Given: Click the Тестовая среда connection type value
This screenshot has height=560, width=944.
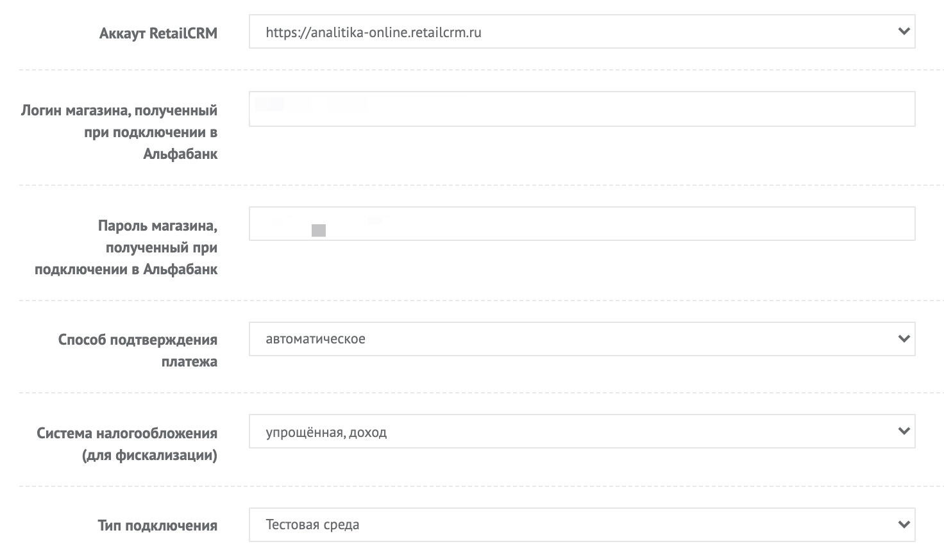Looking at the screenshot, I should [x=312, y=525].
